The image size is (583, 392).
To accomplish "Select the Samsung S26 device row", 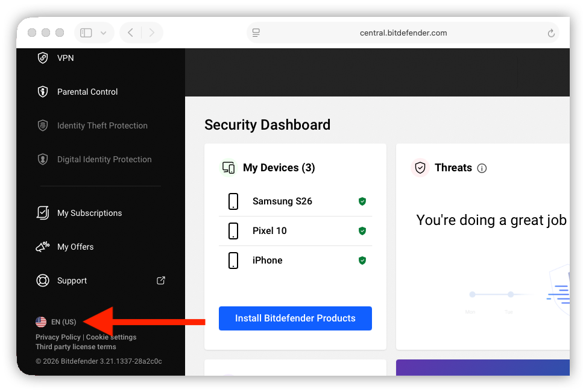I will (295, 201).
